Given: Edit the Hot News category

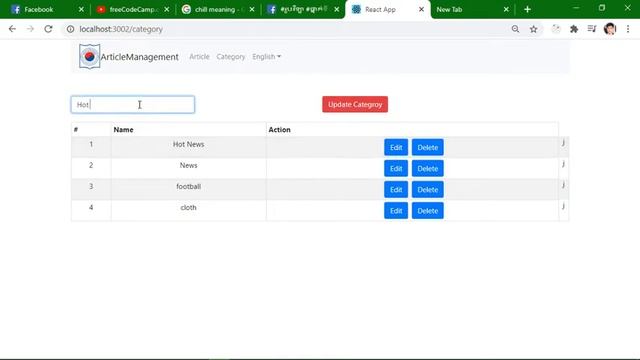Looking at the screenshot, I should pos(396,147).
